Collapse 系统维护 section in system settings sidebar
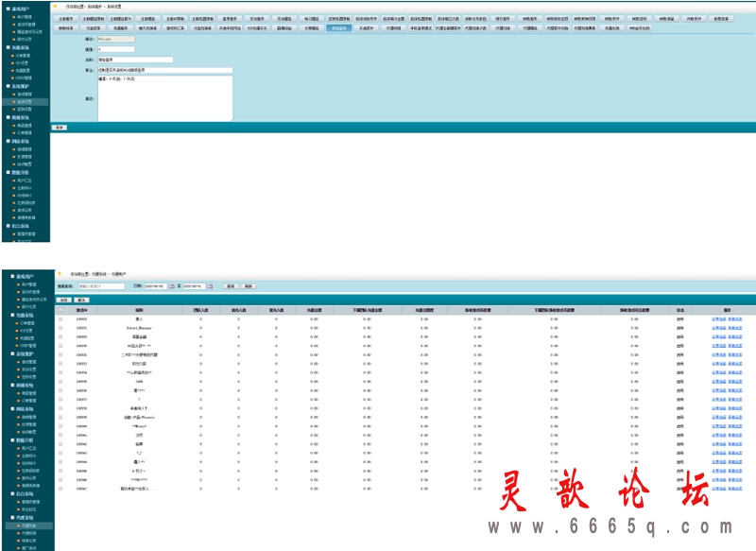 8,86
